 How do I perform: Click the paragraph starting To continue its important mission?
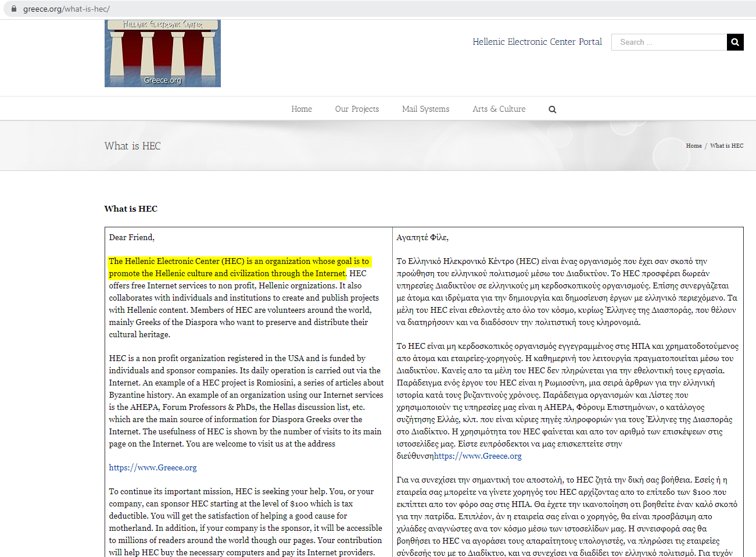pos(246,522)
